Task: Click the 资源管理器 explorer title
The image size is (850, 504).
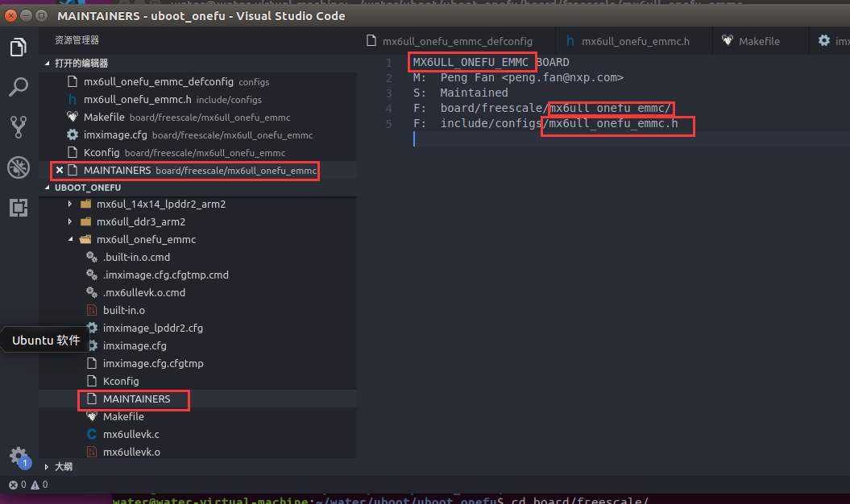Action: (x=77, y=40)
